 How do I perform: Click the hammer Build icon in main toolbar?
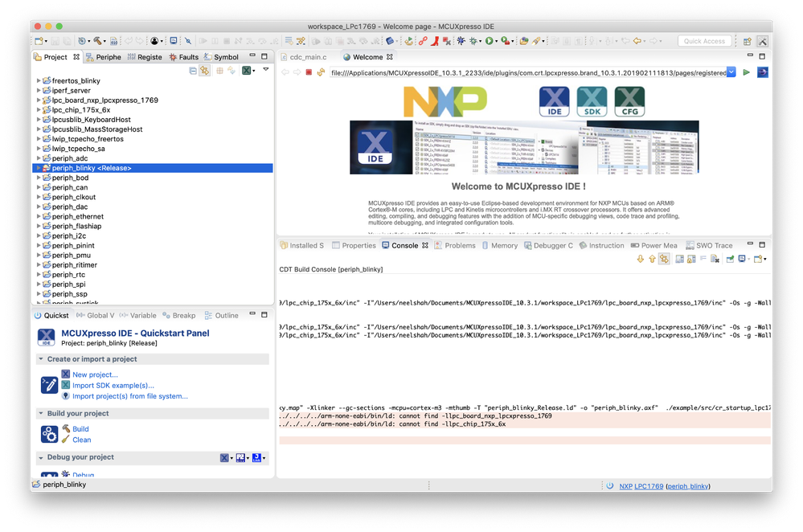97,41
